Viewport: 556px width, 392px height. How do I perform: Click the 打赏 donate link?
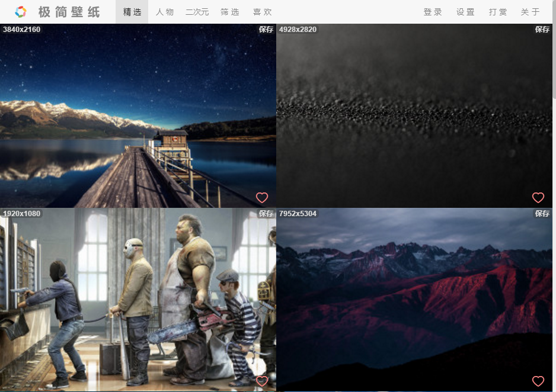[498, 12]
